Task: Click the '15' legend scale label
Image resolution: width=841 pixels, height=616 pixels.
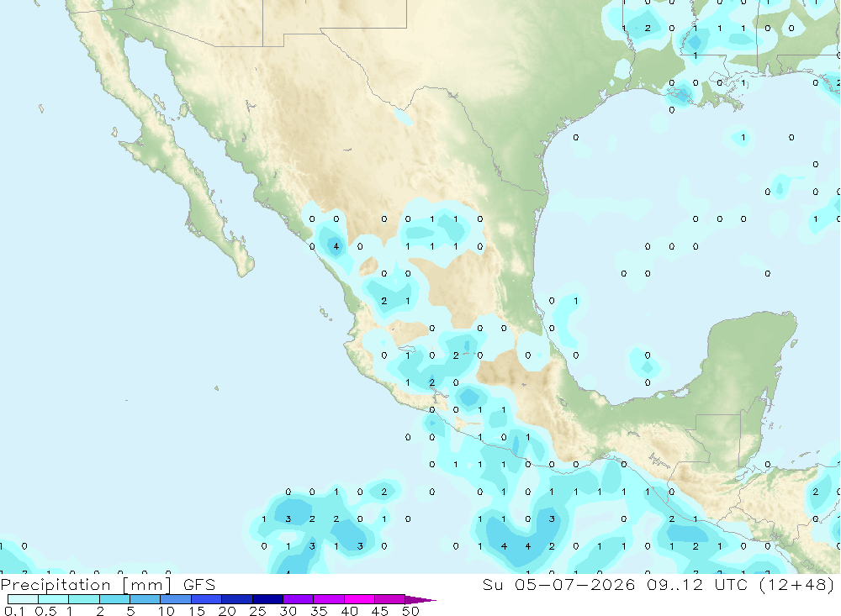Action: click(197, 611)
